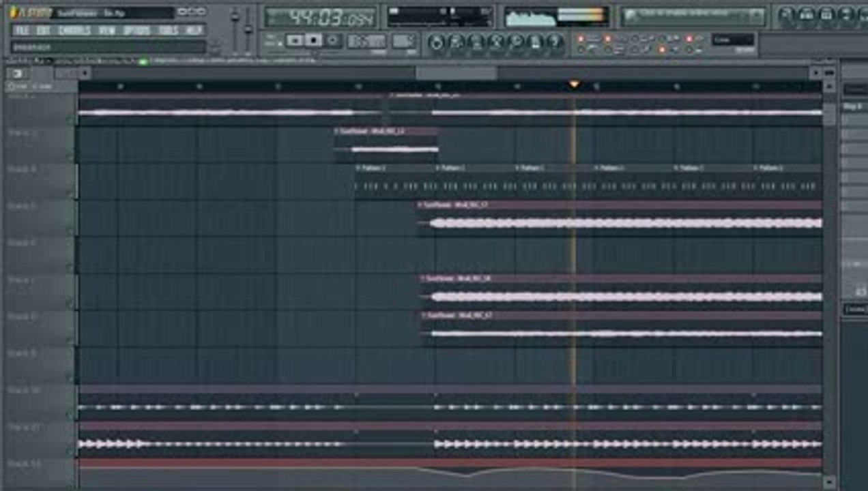The image size is (868, 491).
Task: Click the Stop transport button
Action: pyautogui.click(x=314, y=41)
